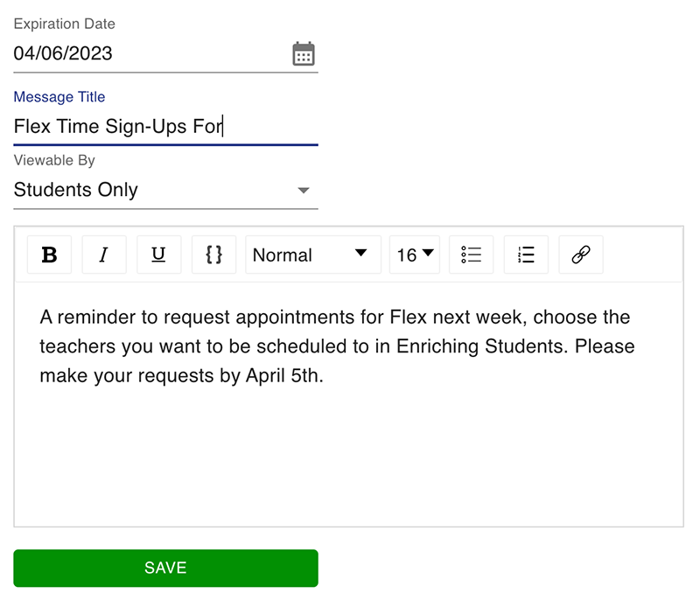Click the Expiration Date label

coord(64,24)
